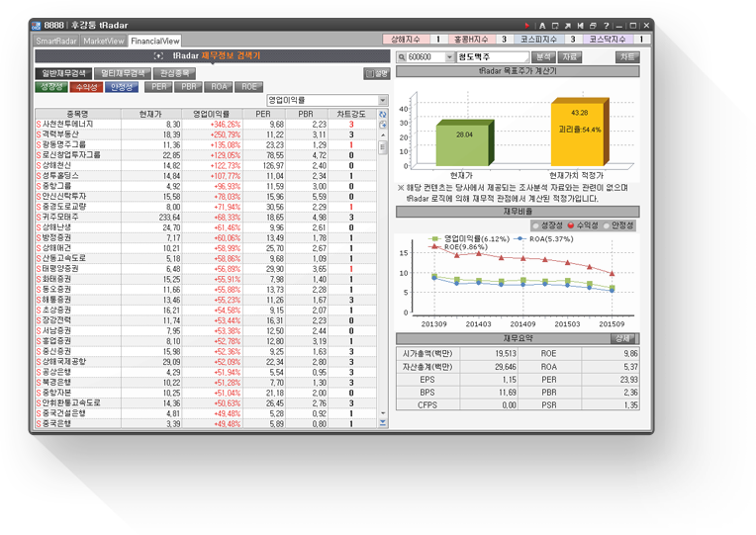Click the pop-out arrow icon in title bar
The width and height of the screenshot is (756, 535).
[567, 25]
